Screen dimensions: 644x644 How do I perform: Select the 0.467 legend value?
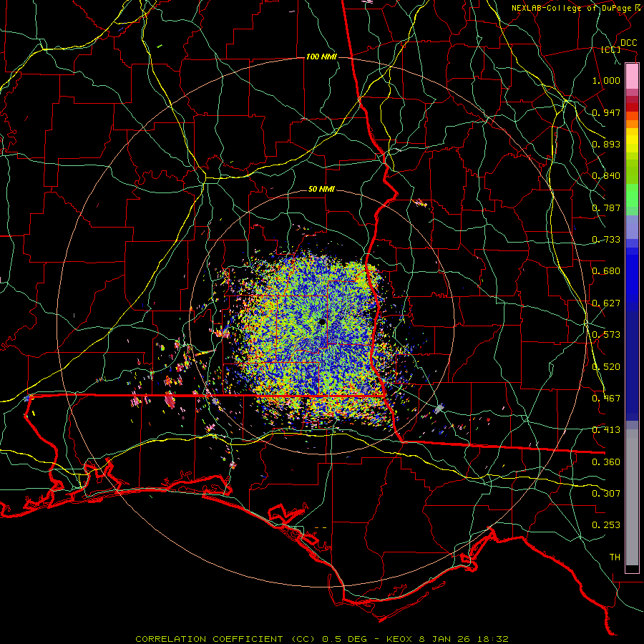click(606, 399)
